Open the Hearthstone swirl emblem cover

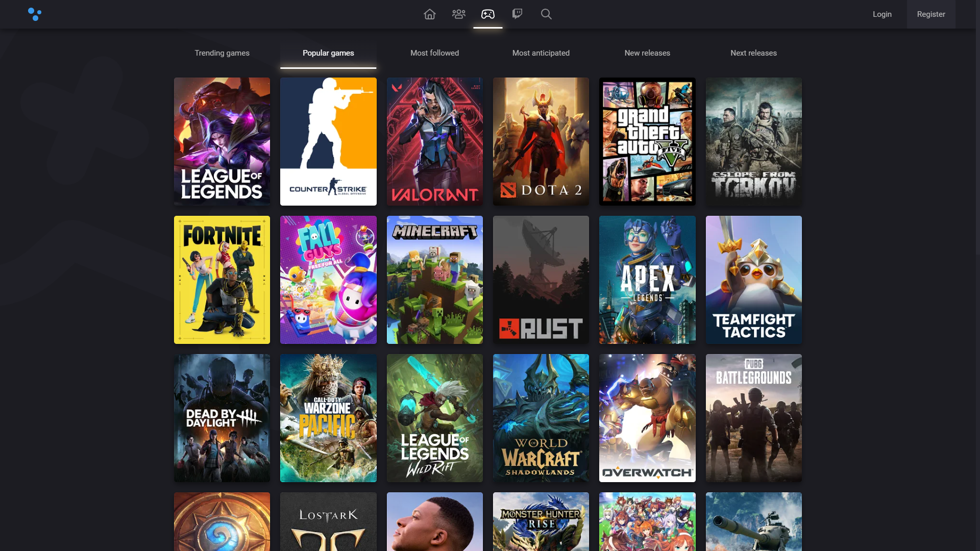pos(222,521)
